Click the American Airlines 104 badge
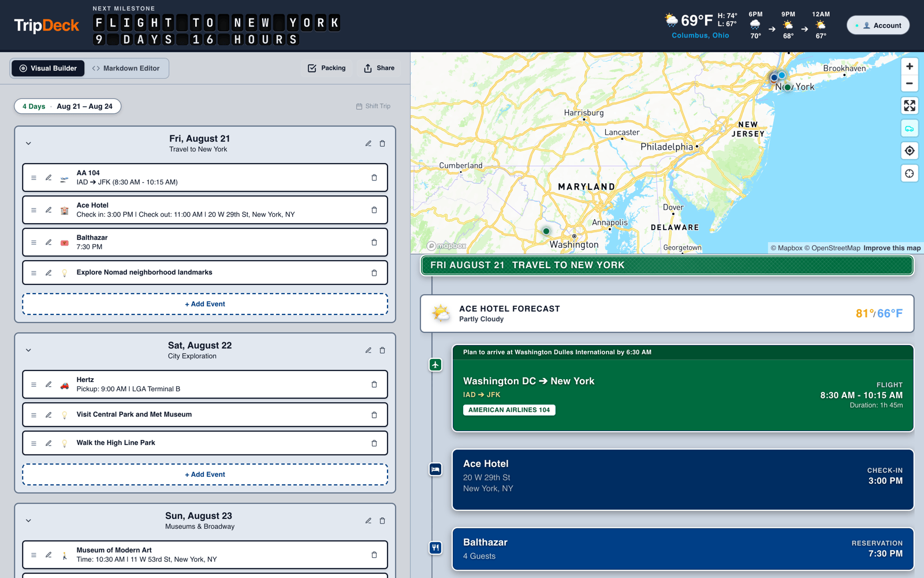This screenshot has width=924, height=578. point(509,410)
